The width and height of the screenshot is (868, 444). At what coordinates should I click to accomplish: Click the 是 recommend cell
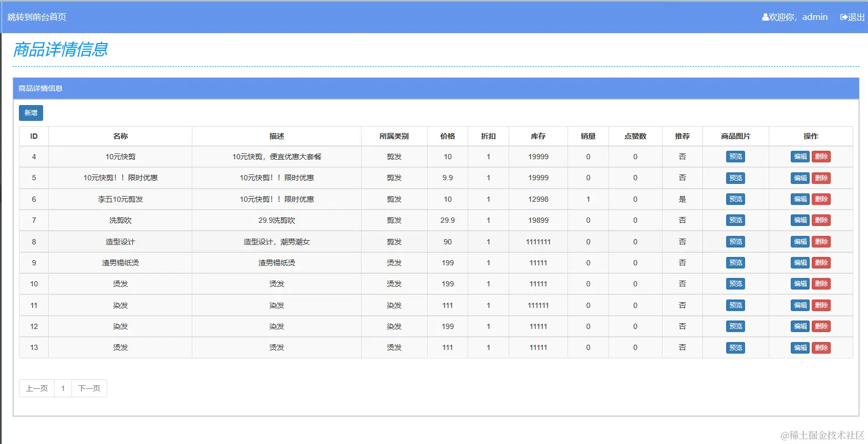point(683,199)
